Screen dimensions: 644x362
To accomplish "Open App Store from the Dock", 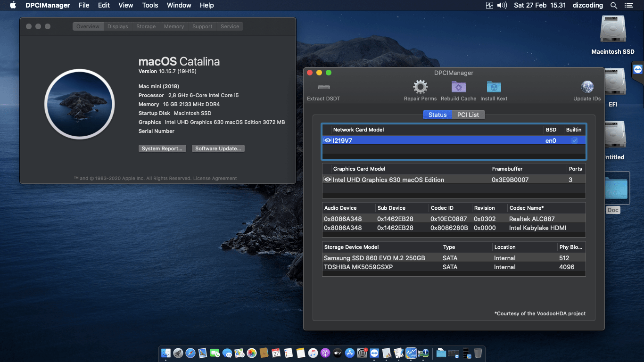I will tap(349, 353).
